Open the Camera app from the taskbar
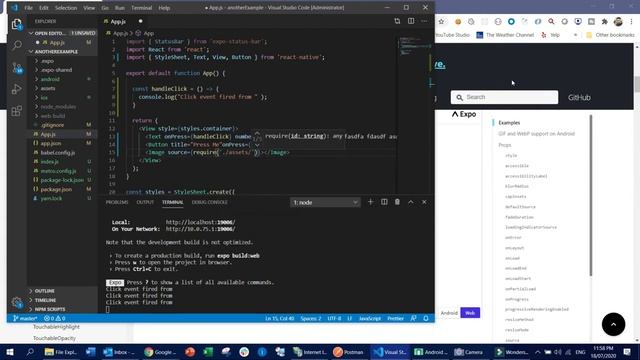The width and height of the screenshot is (640, 360). pos(469,352)
